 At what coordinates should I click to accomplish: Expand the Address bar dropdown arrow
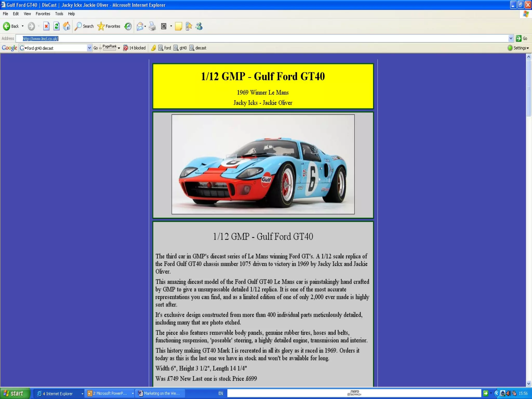pos(511,38)
